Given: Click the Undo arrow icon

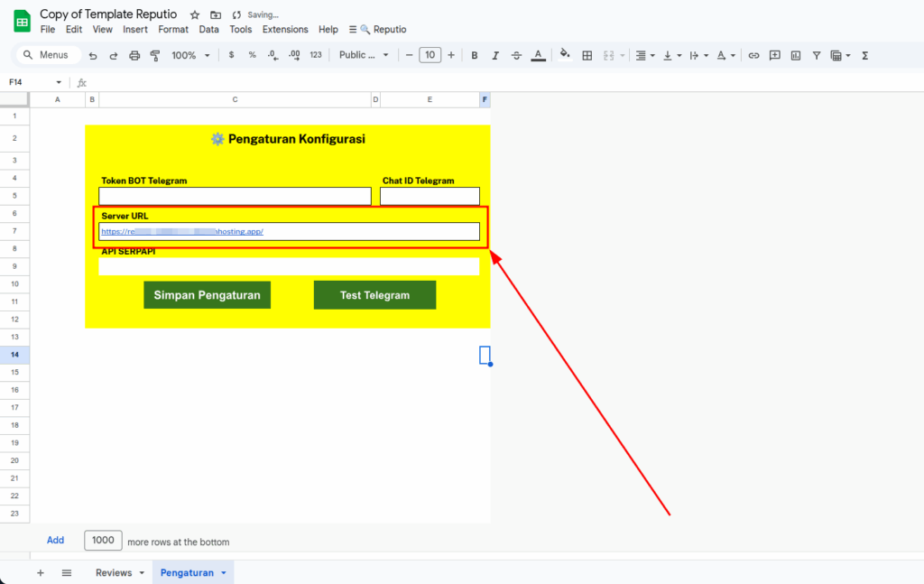Looking at the screenshot, I should click(92, 55).
